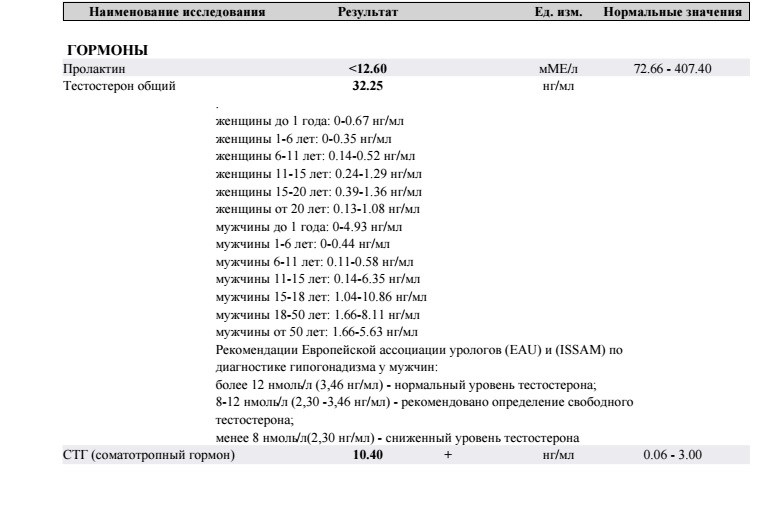Click the 'СТГ (соматотропный гормон)' row label

coord(149,455)
